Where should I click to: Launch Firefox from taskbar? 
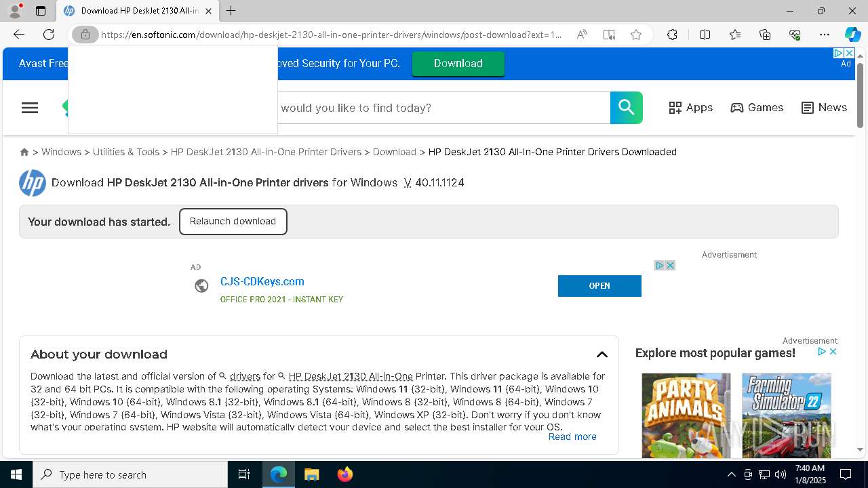click(x=345, y=474)
